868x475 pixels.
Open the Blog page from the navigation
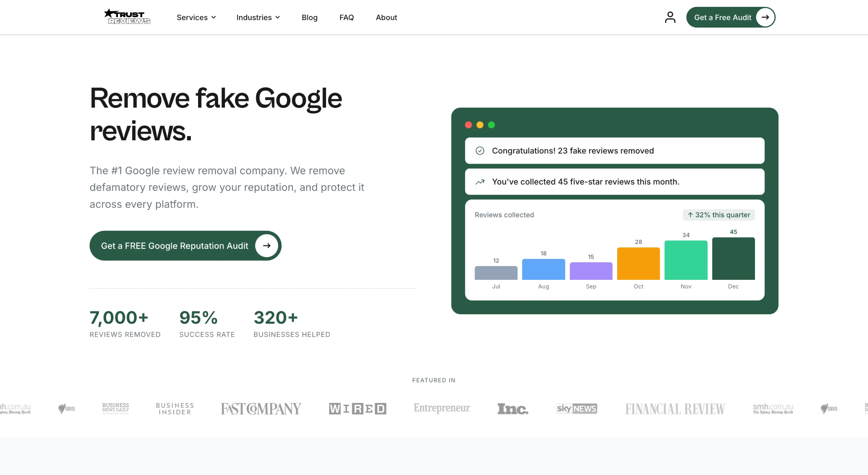click(309, 17)
